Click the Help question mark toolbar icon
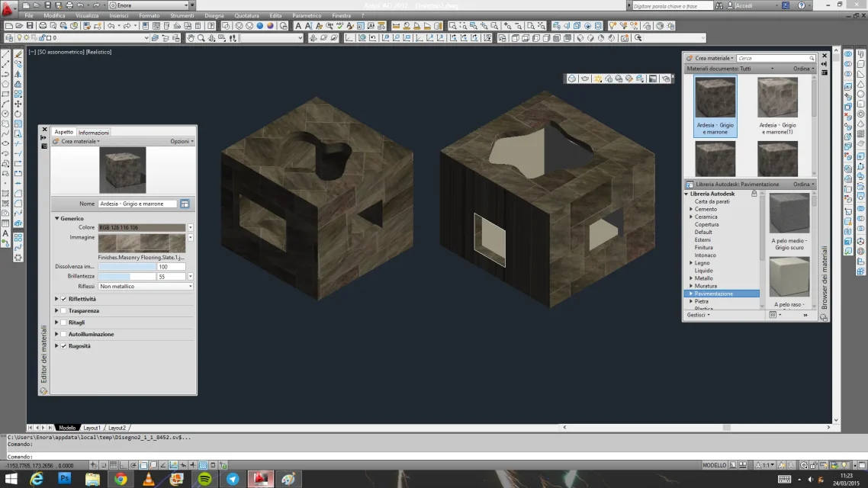This screenshot has width=868, height=488. point(211,26)
